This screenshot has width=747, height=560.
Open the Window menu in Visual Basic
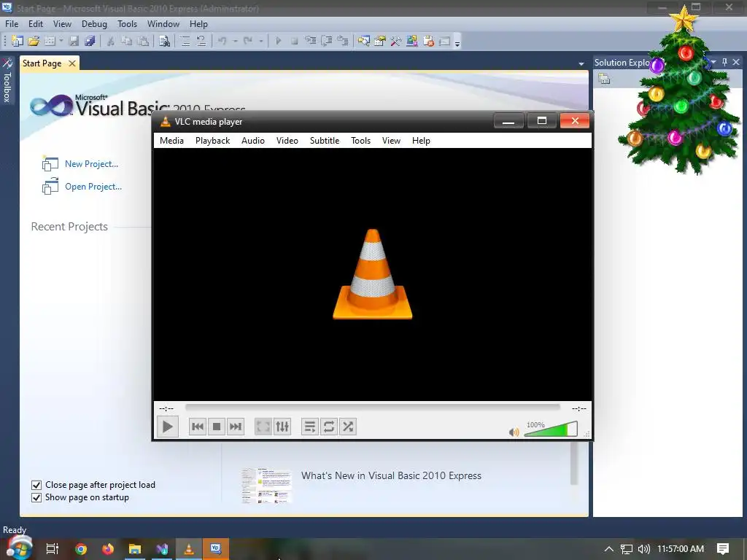pyautogui.click(x=163, y=24)
